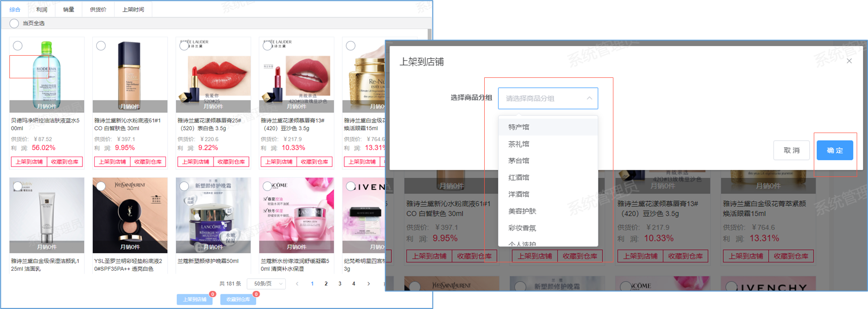Go to next page arrow

[x=369, y=284]
